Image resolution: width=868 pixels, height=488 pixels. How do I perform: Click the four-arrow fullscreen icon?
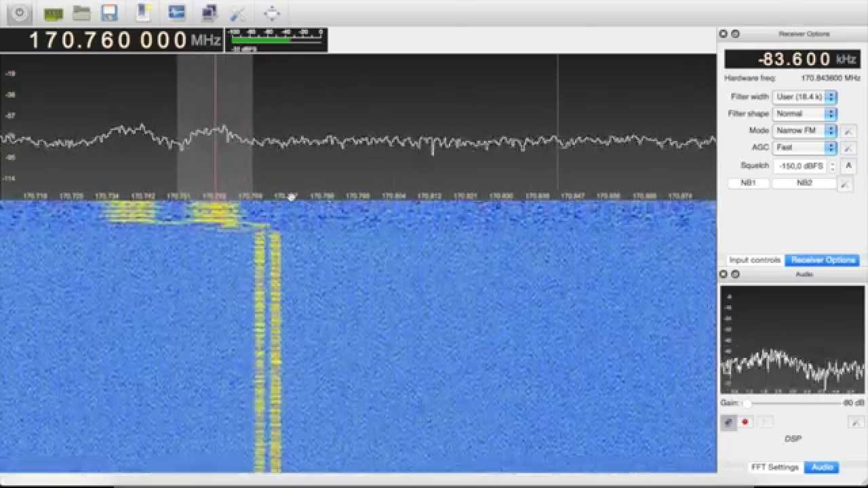click(272, 14)
